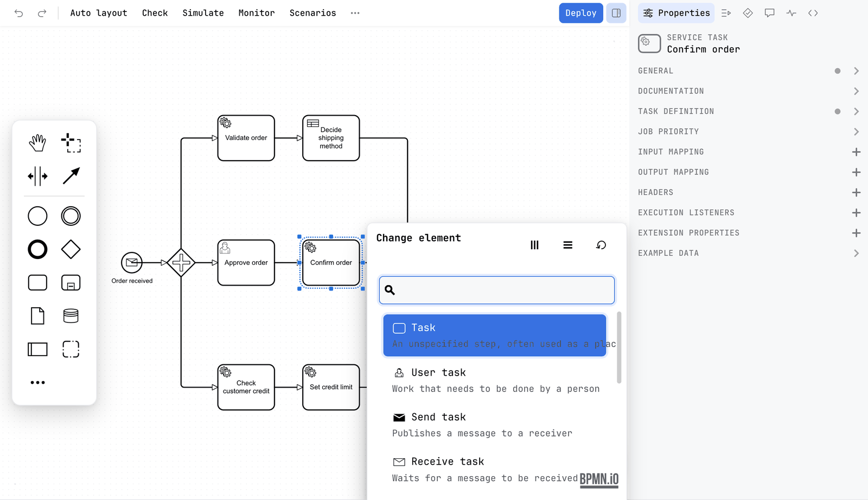
Task: Activate the Lasso selection tool
Action: 71,143
